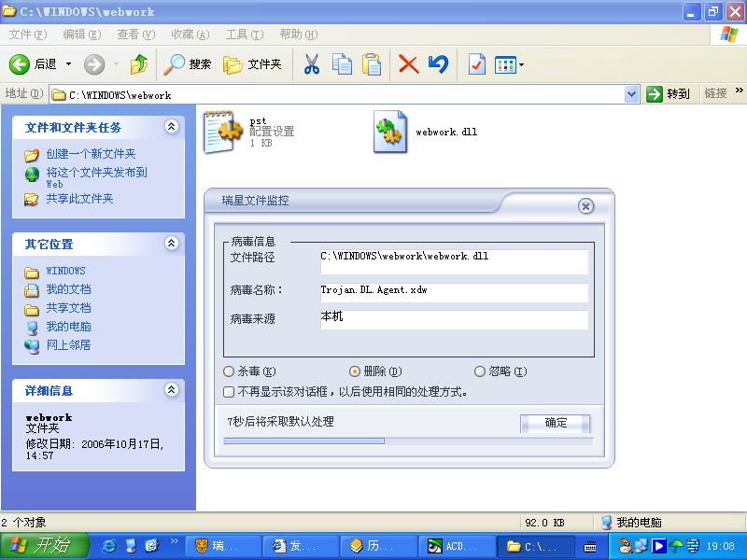
Task: Switch to the 发... taskbar window
Action: 301,546
